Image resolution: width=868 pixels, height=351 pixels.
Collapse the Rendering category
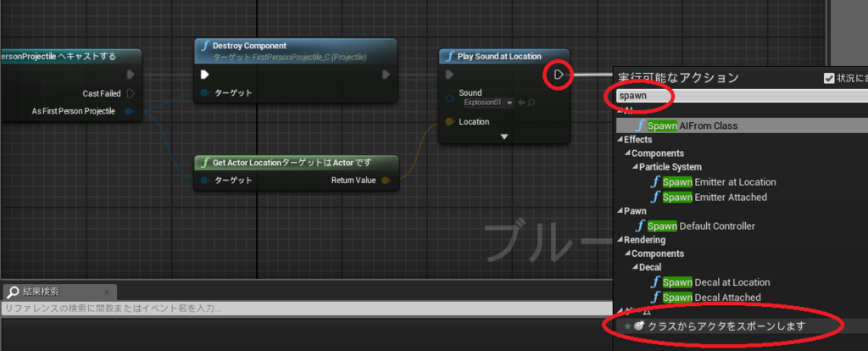[620, 240]
